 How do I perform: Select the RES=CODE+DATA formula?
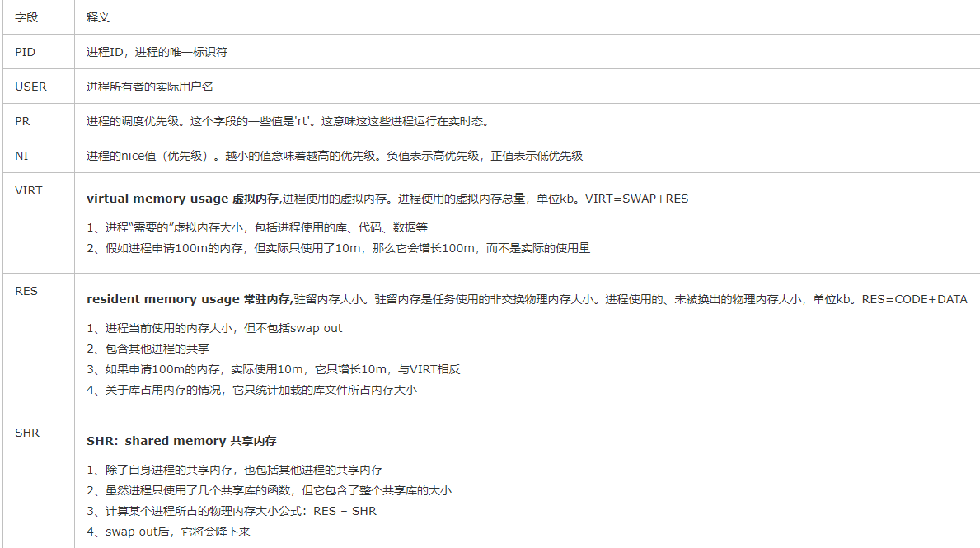point(915,299)
